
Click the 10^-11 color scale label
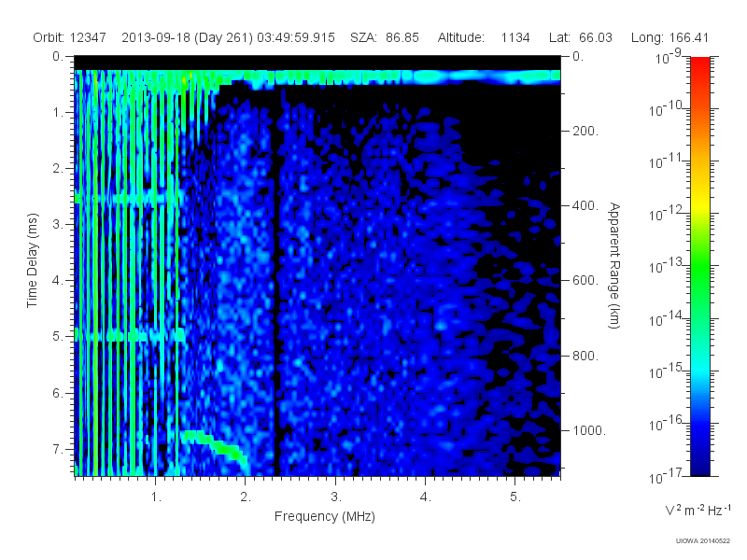[x=667, y=161]
